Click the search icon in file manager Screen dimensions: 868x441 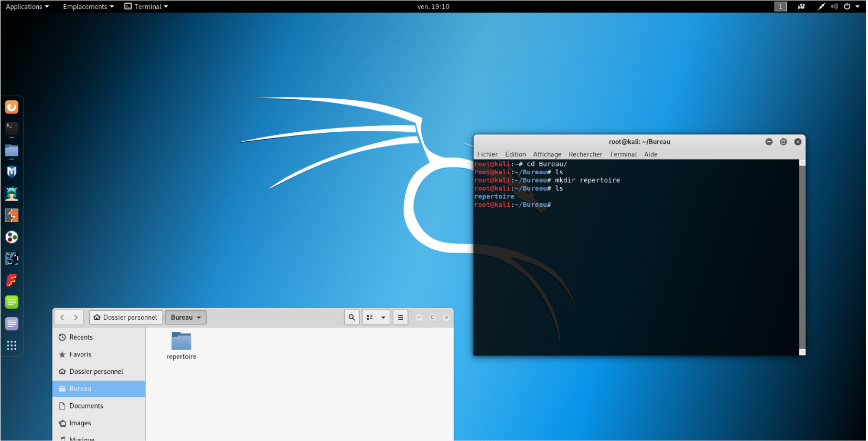click(352, 317)
